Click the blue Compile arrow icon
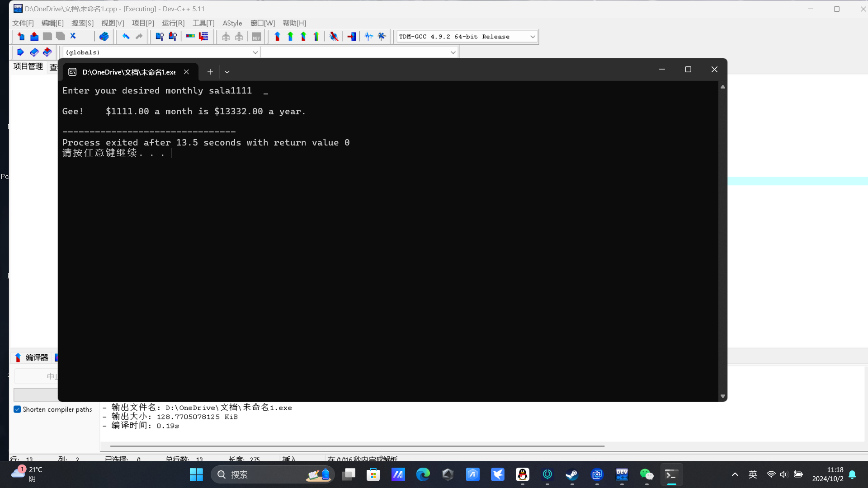This screenshot has height=488, width=868. 277,37
